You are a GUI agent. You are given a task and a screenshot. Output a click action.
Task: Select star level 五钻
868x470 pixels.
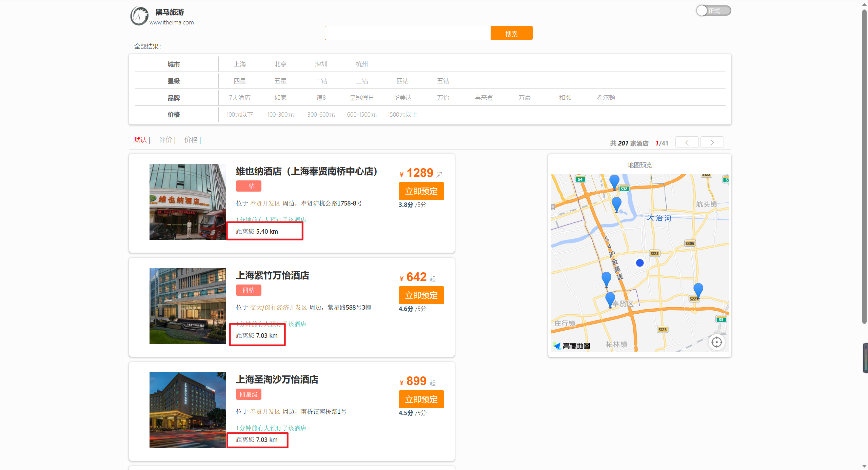click(443, 81)
